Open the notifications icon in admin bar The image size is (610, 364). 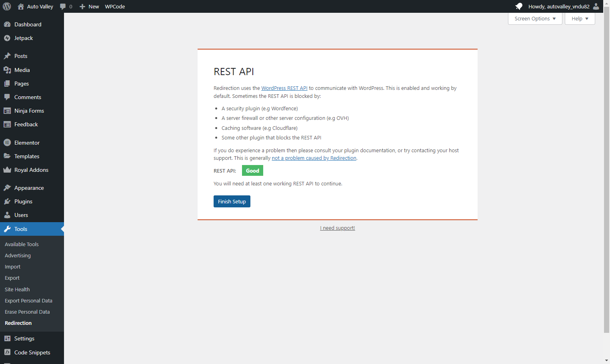pos(519,6)
